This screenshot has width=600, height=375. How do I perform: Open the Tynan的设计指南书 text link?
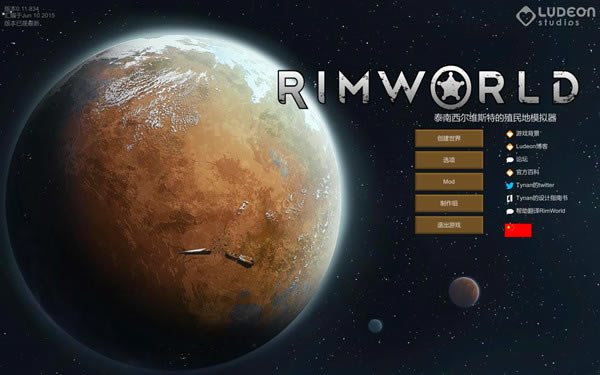[542, 198]
